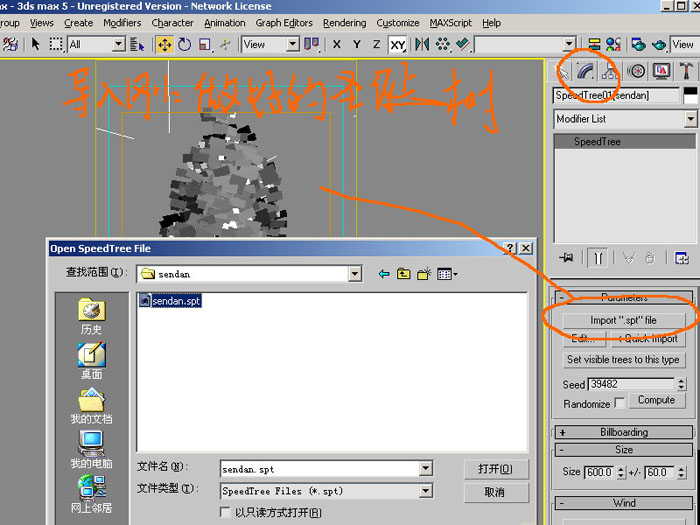Restrict to X axis
This screenshot has width=700, height=525.
(337, 44)
